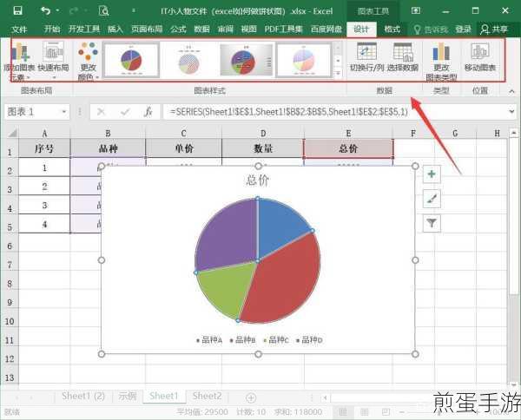Click Move Chart button
The image size is (521, 420).
click(480, 57)
